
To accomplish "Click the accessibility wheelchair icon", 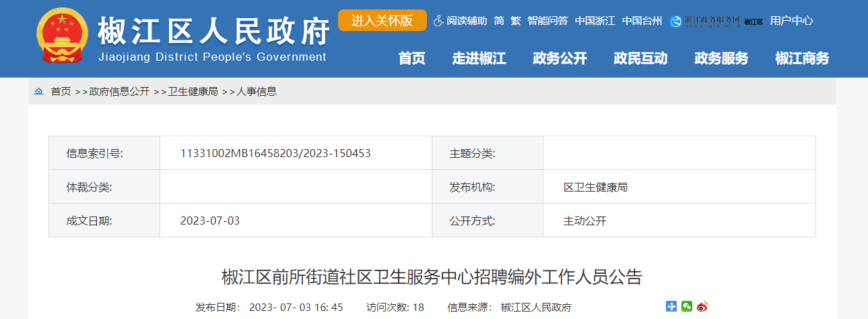I will click(438, 21).
